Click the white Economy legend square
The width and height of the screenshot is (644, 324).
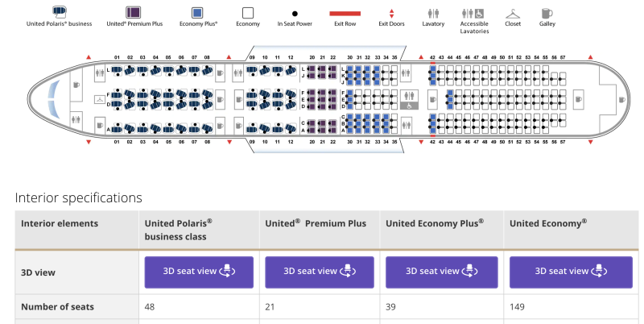248,13
